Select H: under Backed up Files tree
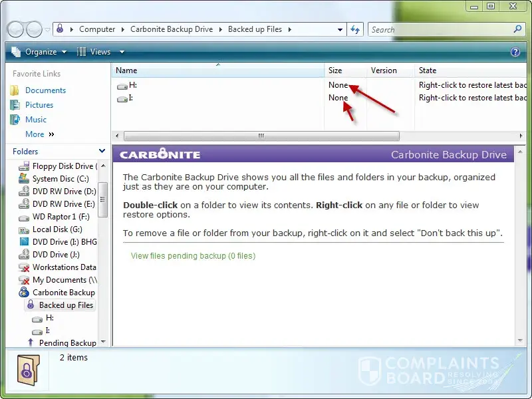The width and height of the screenshot is (532, 399). tap(43, 318)
